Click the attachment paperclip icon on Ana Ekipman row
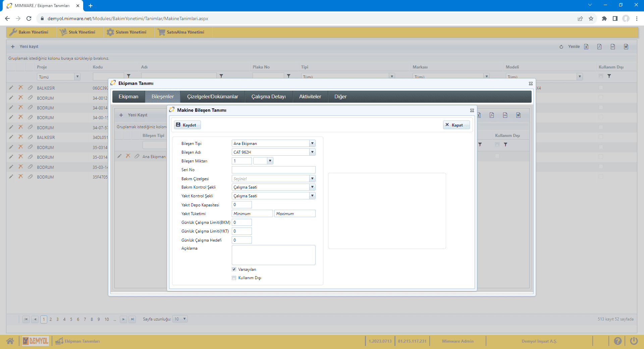644x349 pixels. coord(137,156)
